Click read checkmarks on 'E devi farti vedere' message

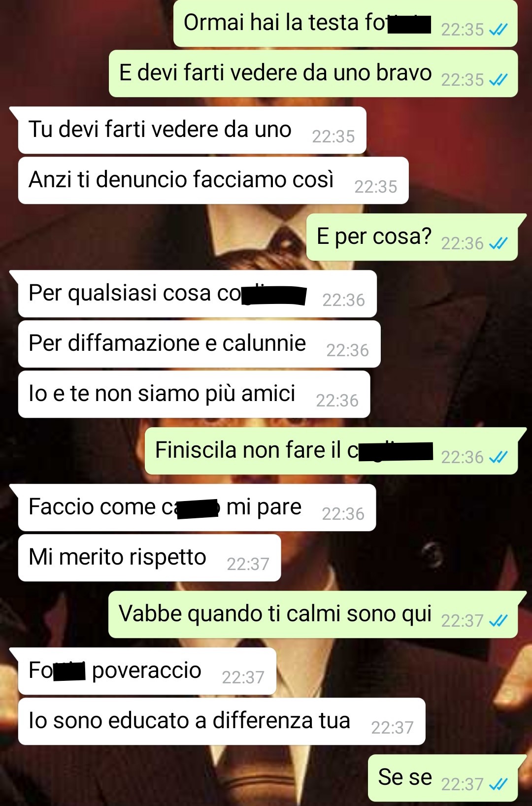pos(499,79)
